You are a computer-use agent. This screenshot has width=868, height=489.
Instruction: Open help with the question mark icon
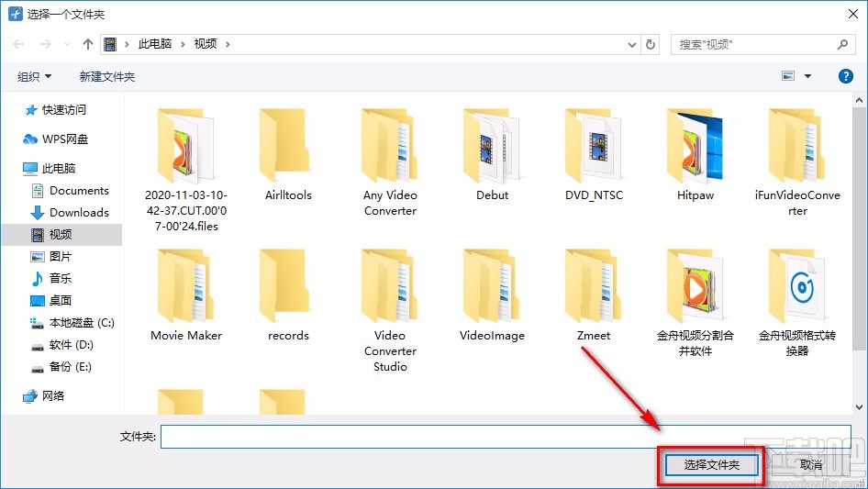[845, 76]
